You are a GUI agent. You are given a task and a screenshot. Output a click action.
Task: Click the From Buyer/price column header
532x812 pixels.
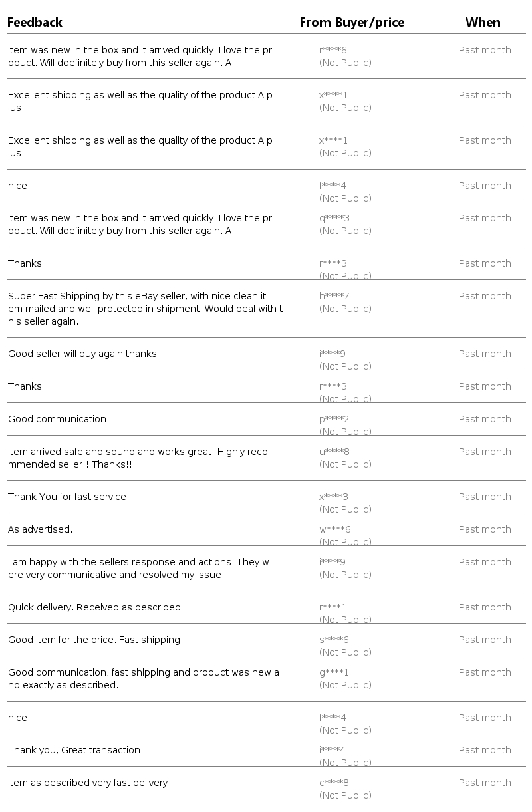[x=352, y=23]
